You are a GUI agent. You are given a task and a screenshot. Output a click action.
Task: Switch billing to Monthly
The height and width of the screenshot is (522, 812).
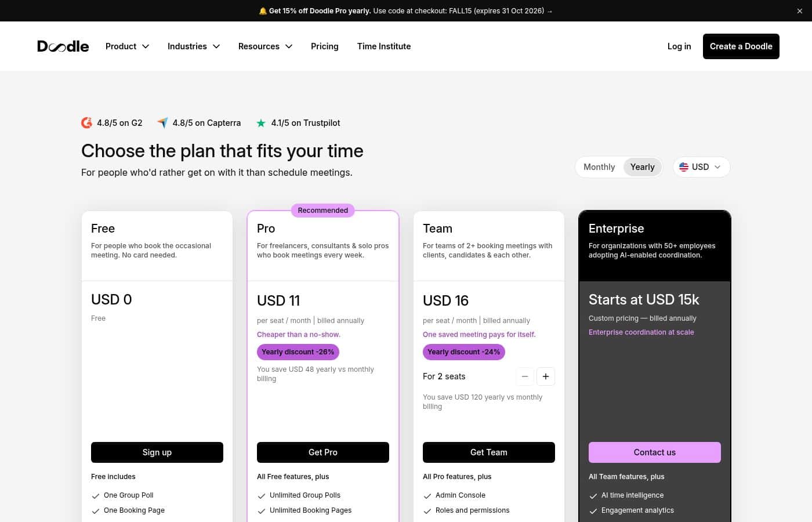pyautogui.click(x=599, y=167)
